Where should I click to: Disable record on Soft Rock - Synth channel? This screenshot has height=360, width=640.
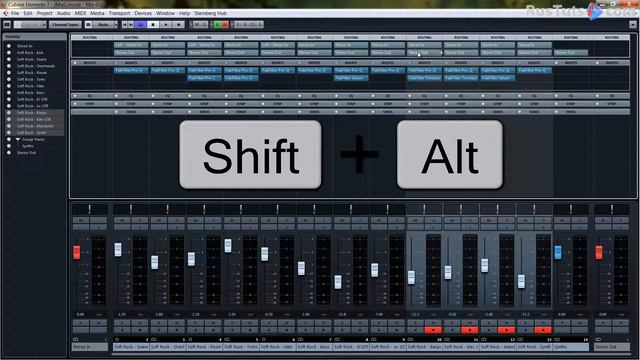543,330
